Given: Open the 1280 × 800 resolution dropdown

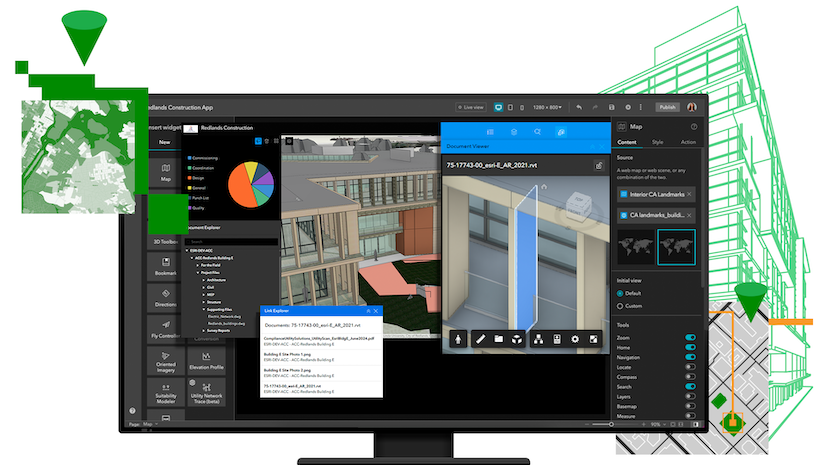Looking at the screenshot, I should click(x=547, y=107).
